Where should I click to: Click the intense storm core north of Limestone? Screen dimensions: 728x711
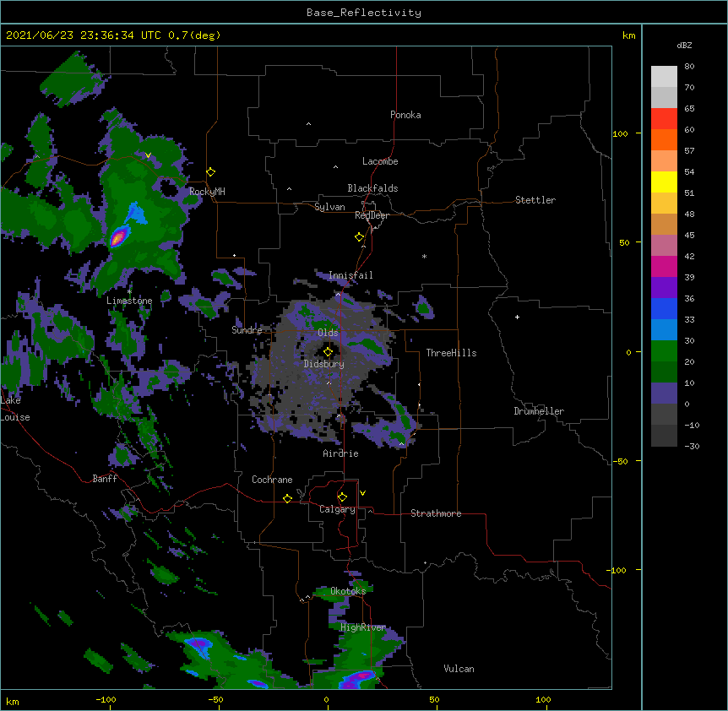[118, 237]
